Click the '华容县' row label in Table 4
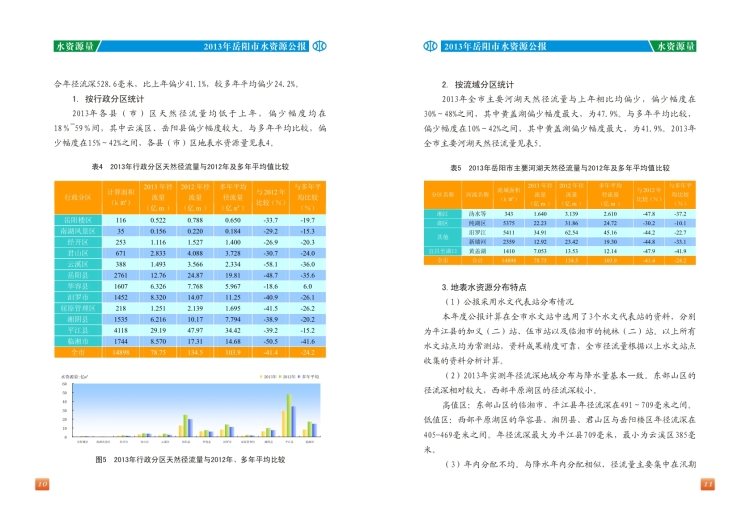Screen dimensions: 750x522 [78, 286]
